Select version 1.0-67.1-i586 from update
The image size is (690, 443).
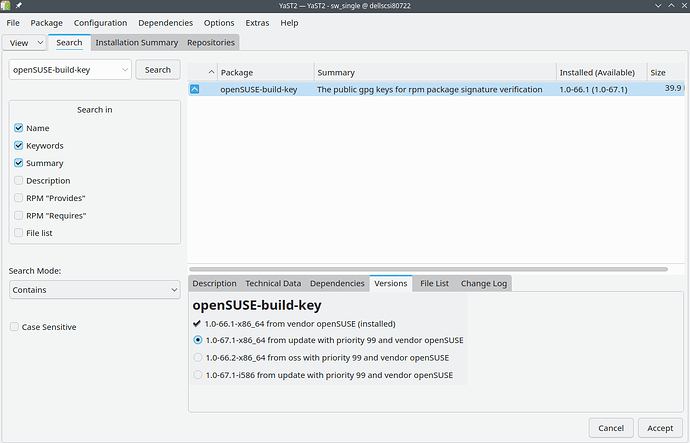[198, 375]
